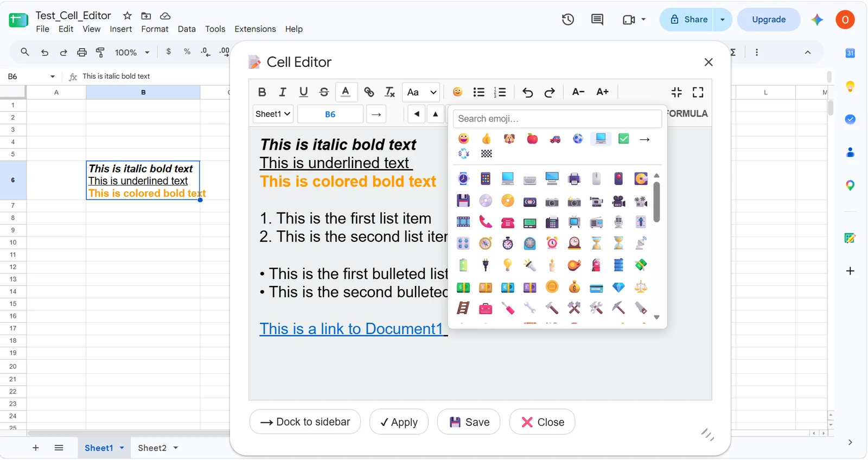Insert a link using the chain icon
Image resolution: width=868 pixels, height=460 pixels.
click(x=369, y=92)
